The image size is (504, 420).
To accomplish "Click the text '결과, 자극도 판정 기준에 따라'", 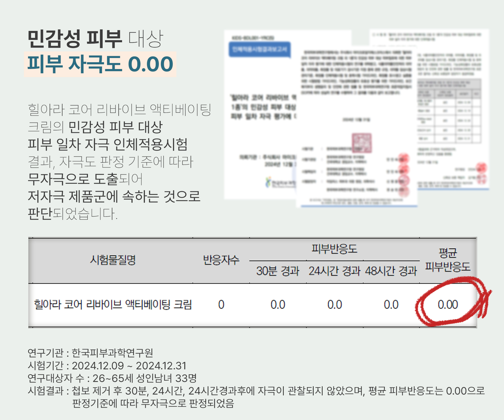I will tap(111, 162).
